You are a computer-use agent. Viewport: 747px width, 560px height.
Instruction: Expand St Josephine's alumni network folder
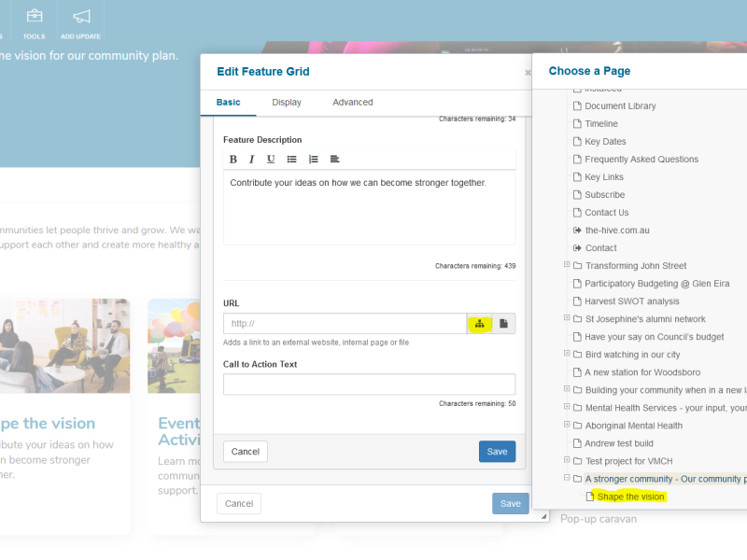tap(567, 318)
